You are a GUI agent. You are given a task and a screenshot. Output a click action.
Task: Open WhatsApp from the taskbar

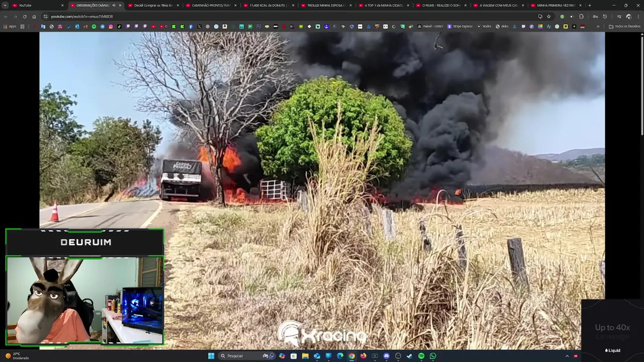(x=433, y=356)
